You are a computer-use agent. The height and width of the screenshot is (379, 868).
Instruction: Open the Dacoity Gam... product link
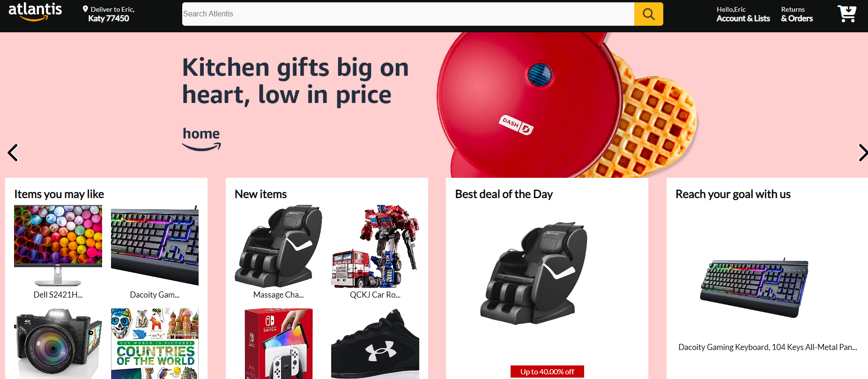point(155,295)
